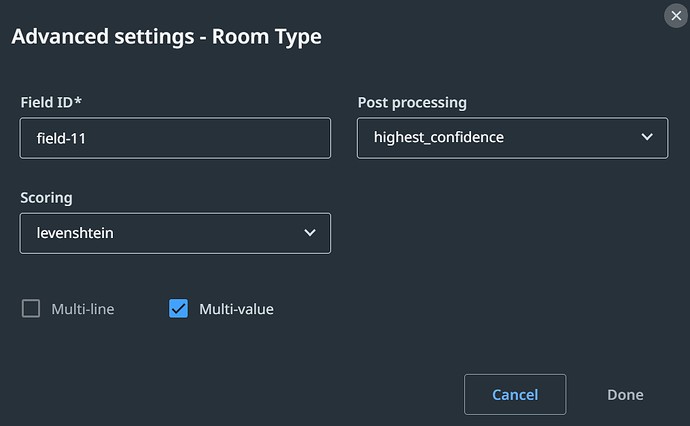Open the Post processing combo box
The width and height of the screenshot is (690, 426).
[x=513, y=138]
